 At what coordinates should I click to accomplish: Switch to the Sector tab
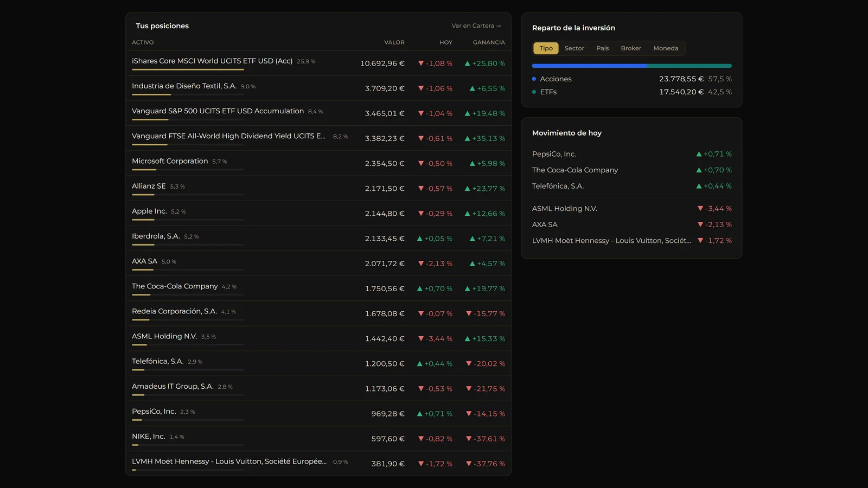(575, 48)
